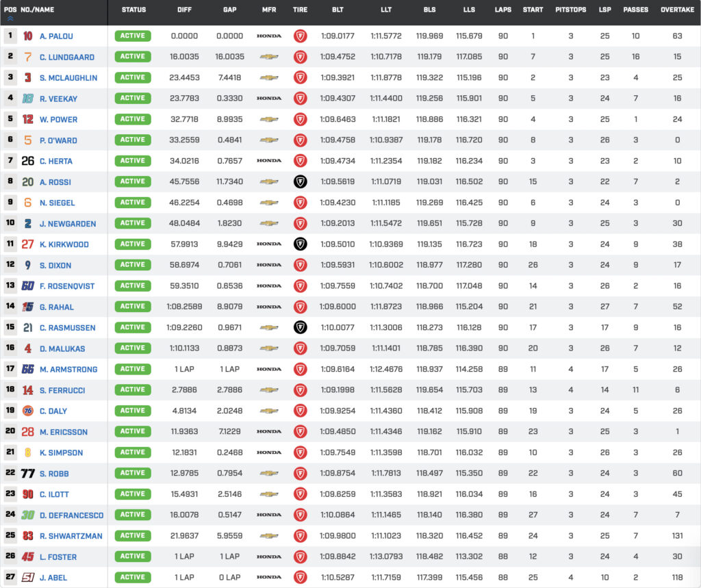The width and height of the screenshot is (701, 588).
Task: Select the best lap time 1:09.0177
Action: click(x=337, y=36)
